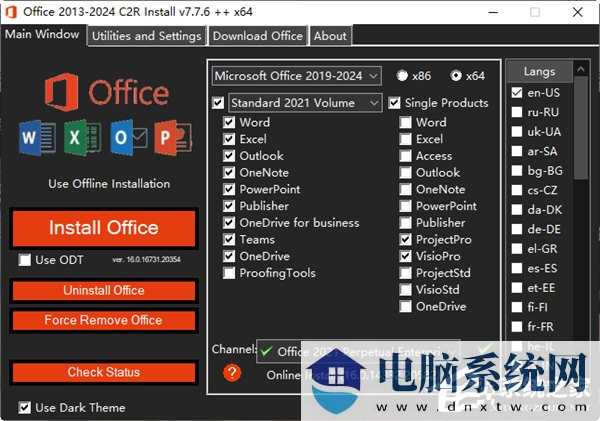Viewport: 600px width, 421px height.
Task: Uncheck the suite checkbox beside Standard 2021 Volume
Action: tap(218, 103)
